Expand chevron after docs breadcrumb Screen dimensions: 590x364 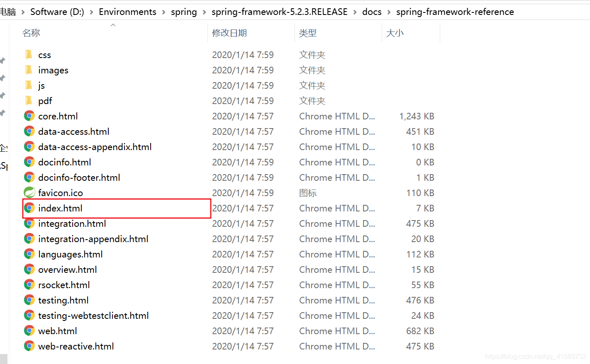pos(389,12)
